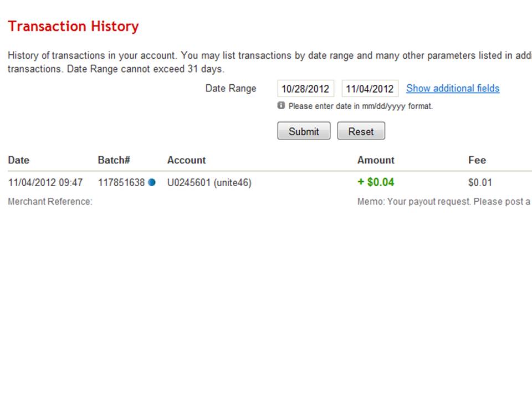Click the Account column header
The image size is (532, 399).
186,160
